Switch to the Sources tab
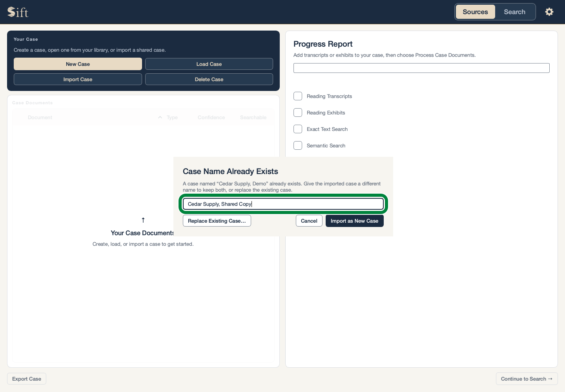 [475, 12]
